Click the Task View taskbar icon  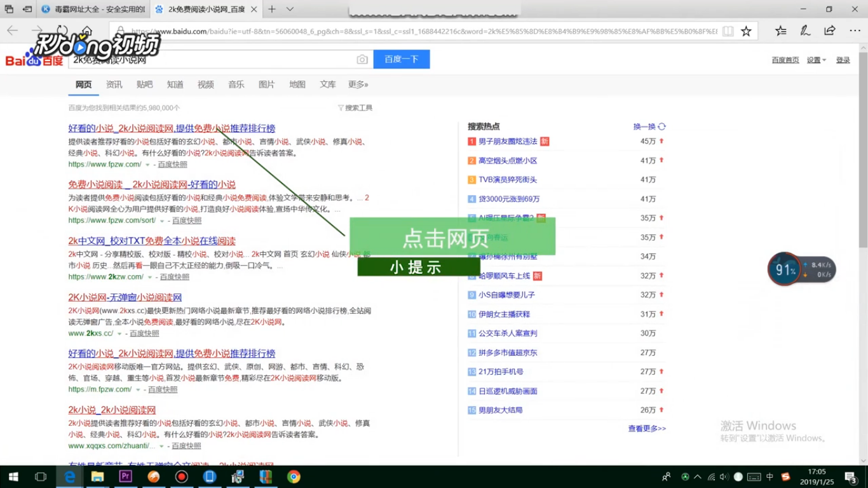(x=41, y=477)
